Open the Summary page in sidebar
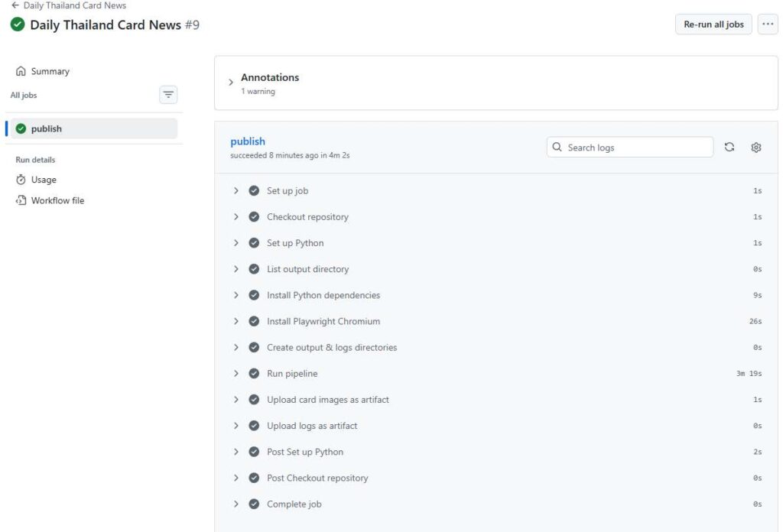Screen dimensions: 783x532 click(50, 72)
